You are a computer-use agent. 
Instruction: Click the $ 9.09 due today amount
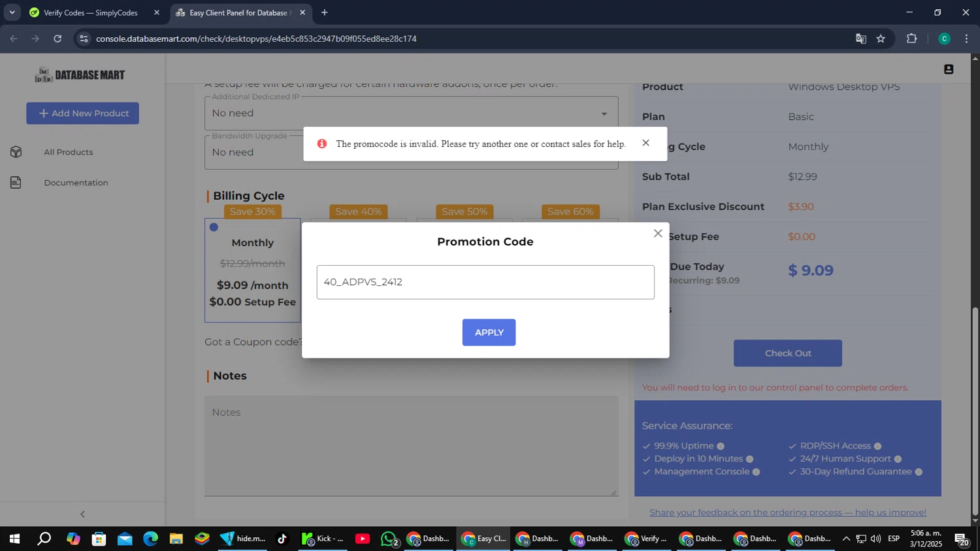click(x=810, y=270)
